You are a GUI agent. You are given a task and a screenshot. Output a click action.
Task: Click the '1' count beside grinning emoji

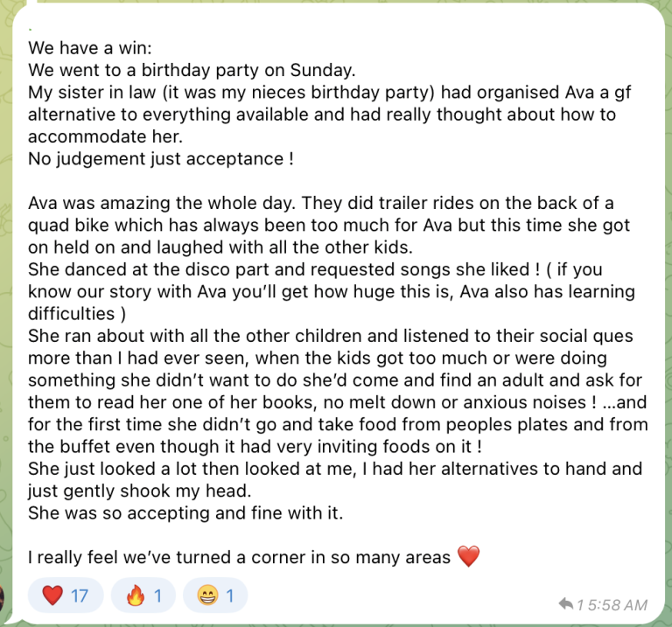tap(230, 596)
